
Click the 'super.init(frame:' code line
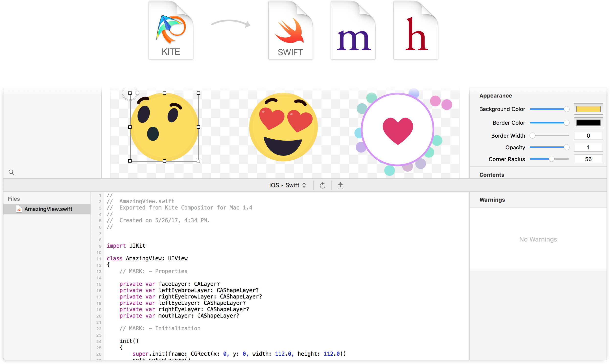[239, 354]
